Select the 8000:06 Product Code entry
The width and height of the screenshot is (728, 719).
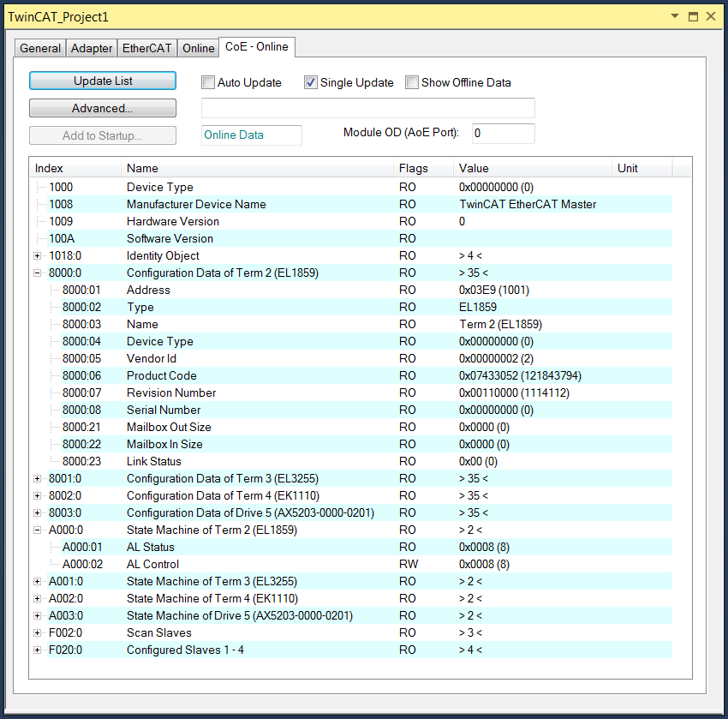[367, 375]
